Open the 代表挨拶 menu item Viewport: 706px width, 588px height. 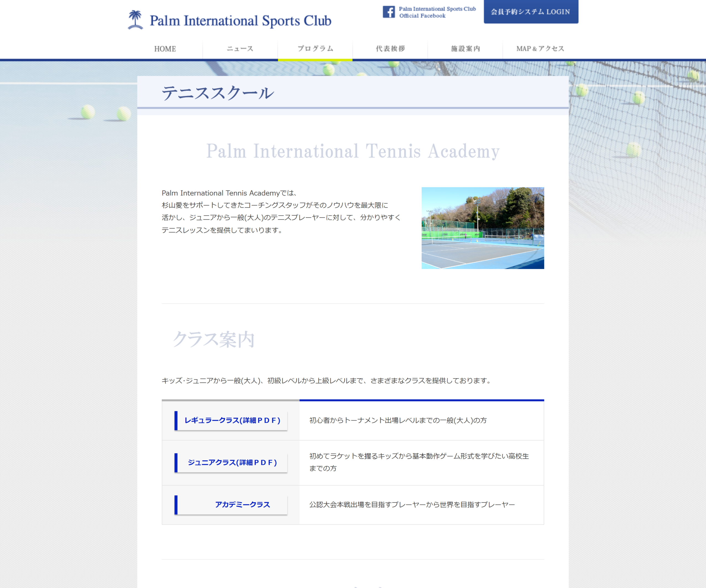tap(390, 49)
